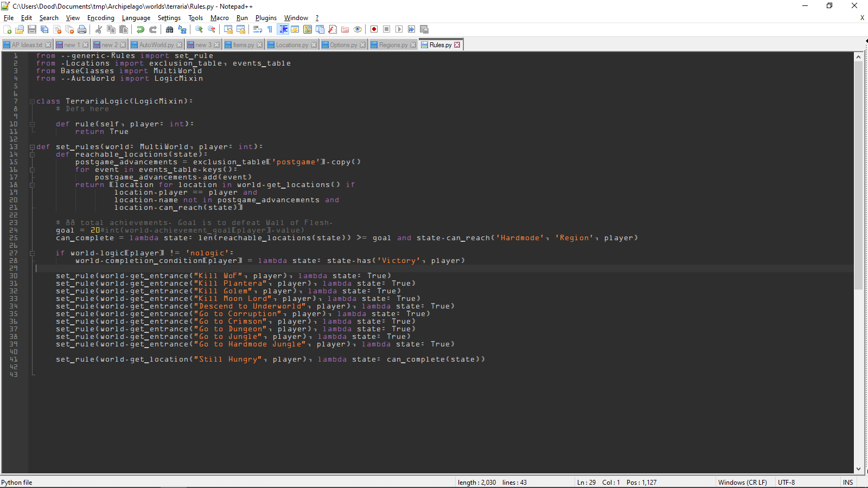
Task: Open the Macro menu
Action: [x=220, y=18]
